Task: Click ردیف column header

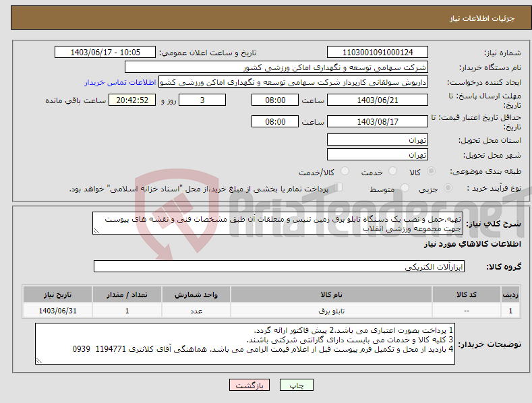Action: (x=510, y=294)
